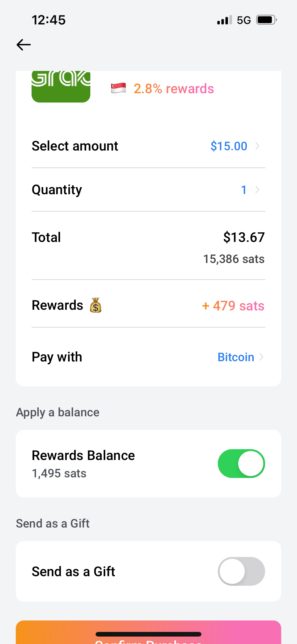Tap the + 479 sats rewards value
The image size is (297, 644).
coord(233,306)
